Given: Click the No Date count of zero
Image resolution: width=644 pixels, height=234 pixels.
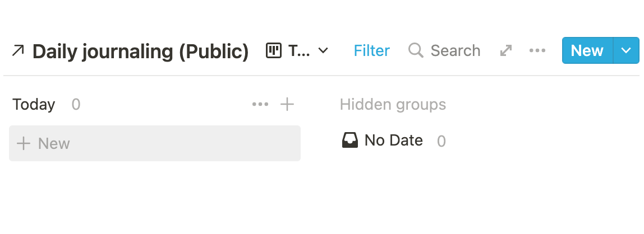Looking at the screenshot, I should [x=441, y=141].
